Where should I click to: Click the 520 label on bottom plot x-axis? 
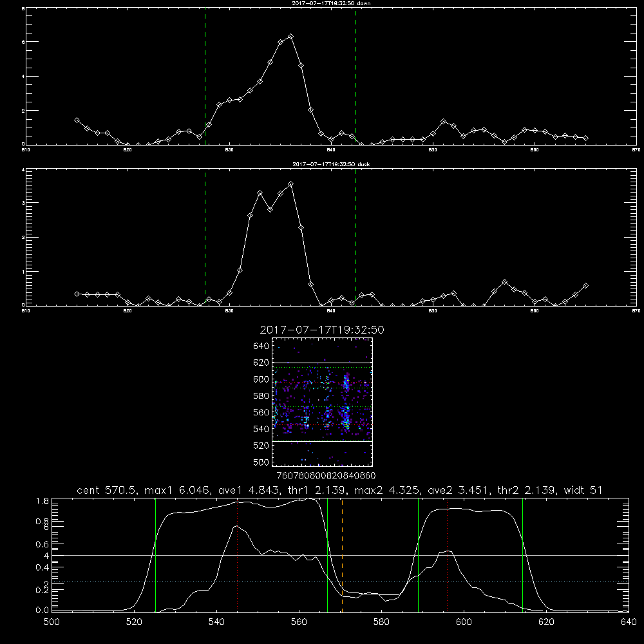point(135,622)
